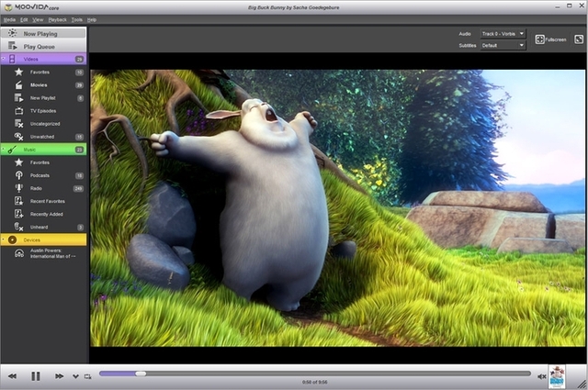Select the Radio microphone icon
This screenshot has width=588, height=390.
18,188
